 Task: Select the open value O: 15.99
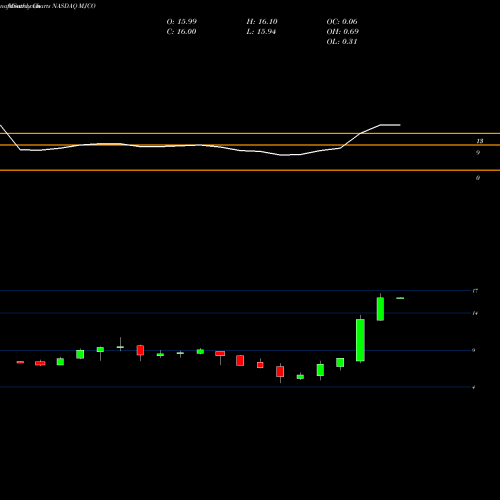(x=182, y=22)
